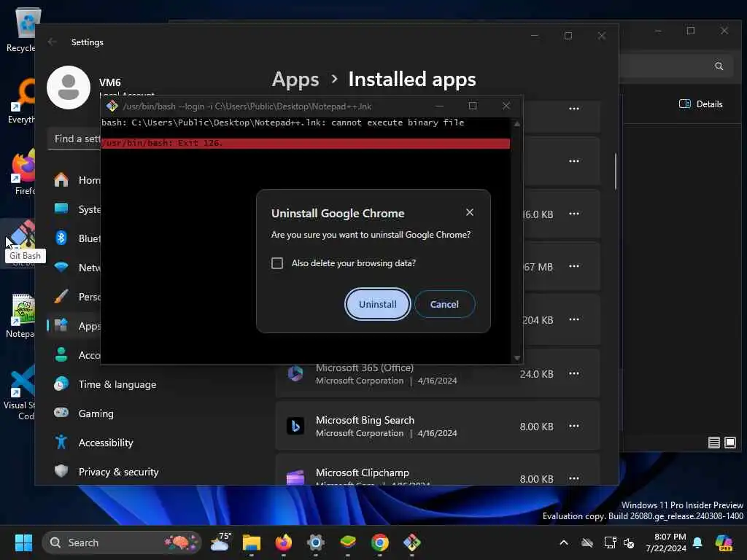Close the Uninstall Google Chrome dialog
The width and height of the screenshot is (747, 560).
(469, 212)
